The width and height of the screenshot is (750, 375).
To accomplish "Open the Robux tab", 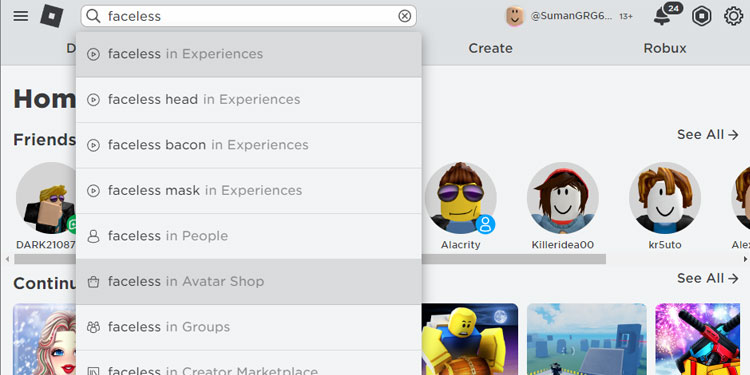I will (x=665, y=48).
